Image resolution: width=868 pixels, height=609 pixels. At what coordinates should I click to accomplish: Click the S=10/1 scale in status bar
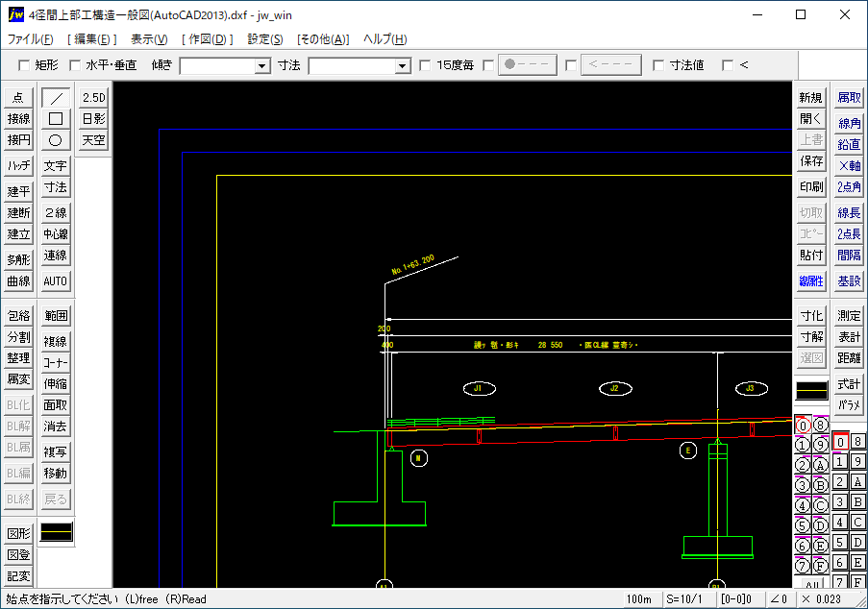click(x=684, y=599)
